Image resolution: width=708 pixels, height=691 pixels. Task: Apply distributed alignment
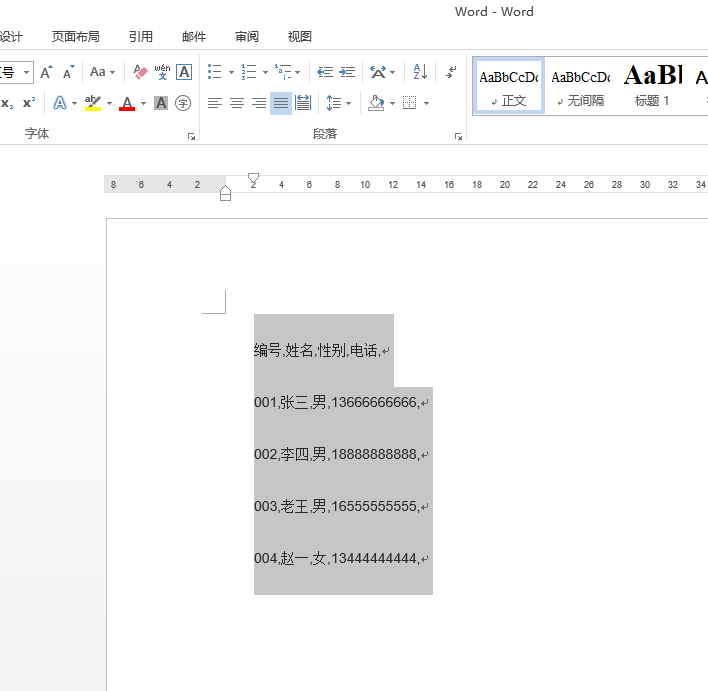tap(303, 103)
